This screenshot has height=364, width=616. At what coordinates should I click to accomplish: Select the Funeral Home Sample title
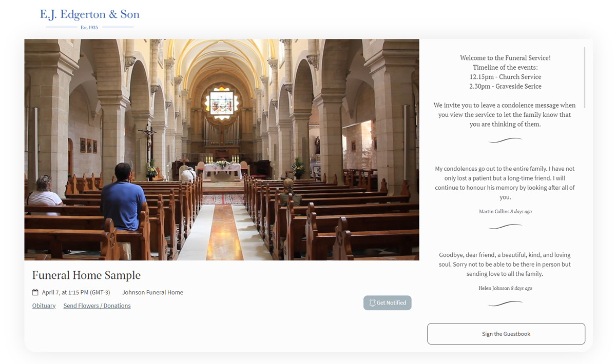click(86, 275)
